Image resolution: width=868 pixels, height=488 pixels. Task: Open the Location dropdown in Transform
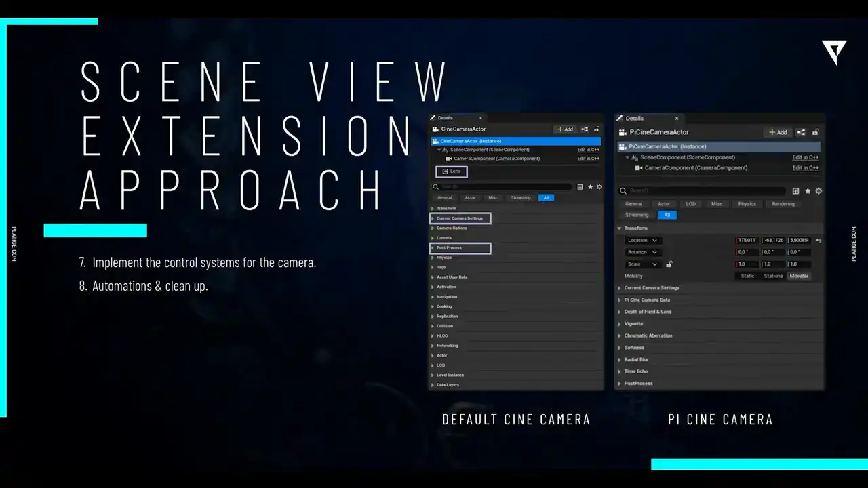coord(642,240)
